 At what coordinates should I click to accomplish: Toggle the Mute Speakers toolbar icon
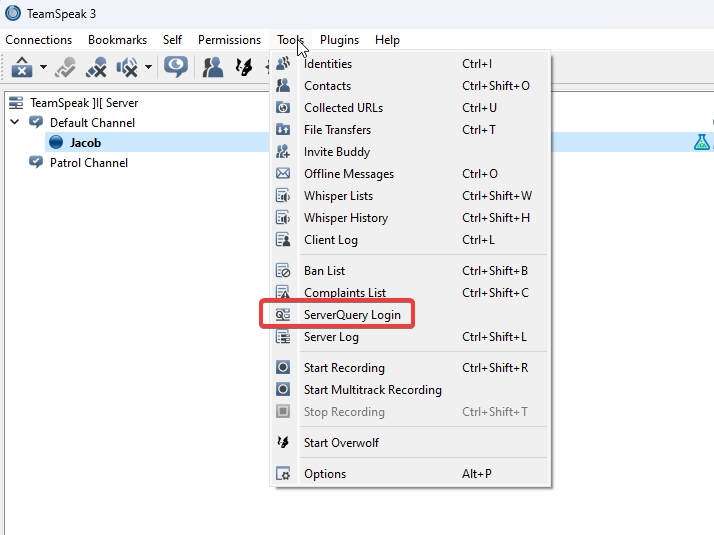click(x=127, y=67)
